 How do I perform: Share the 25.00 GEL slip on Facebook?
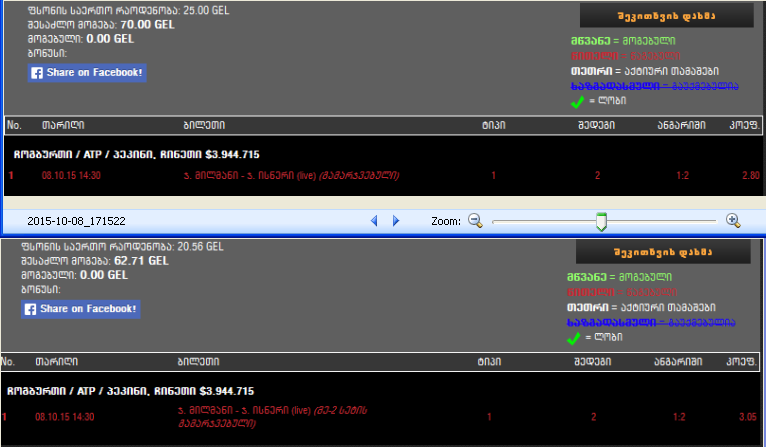87,73
